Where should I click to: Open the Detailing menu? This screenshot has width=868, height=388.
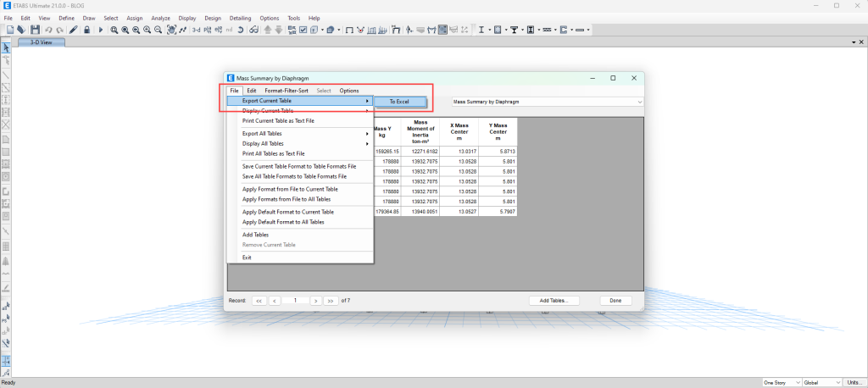[240, 19]
